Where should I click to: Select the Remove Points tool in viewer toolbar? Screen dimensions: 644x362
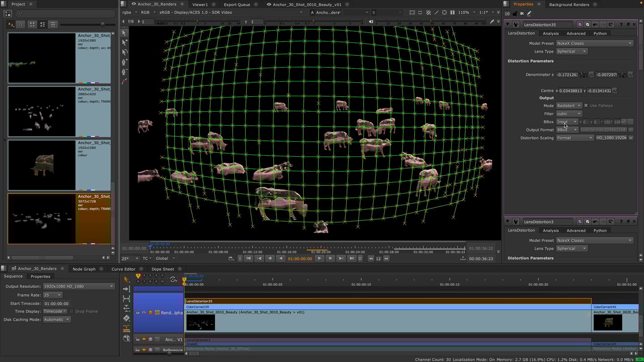[124, 72]
